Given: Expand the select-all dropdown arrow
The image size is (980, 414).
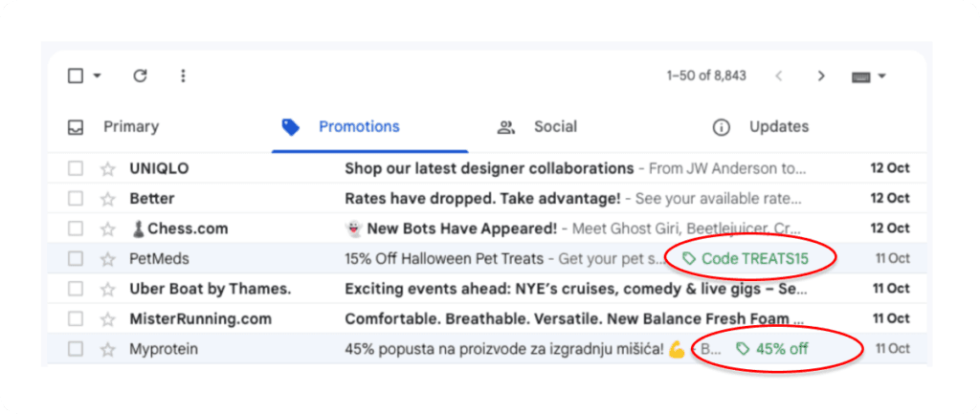Looking at the screenshot, I should (x=98, y=76).
